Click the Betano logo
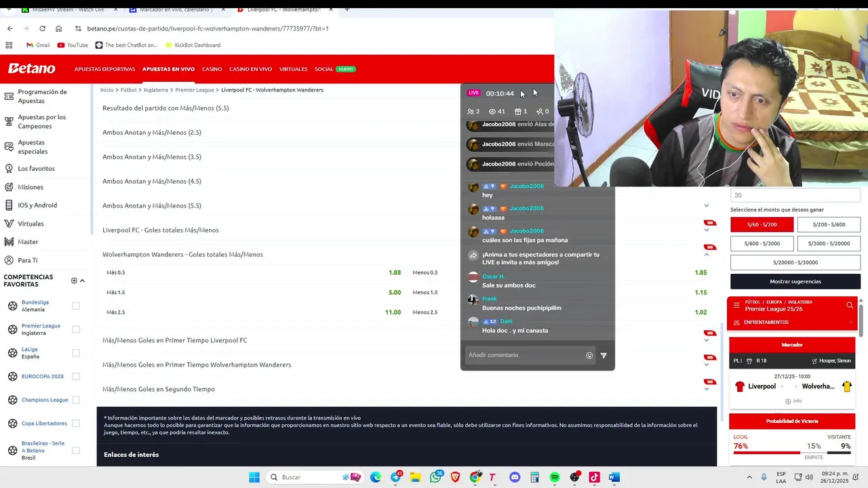Viewport: 868px width, 488px height. [x=31, y=68]
